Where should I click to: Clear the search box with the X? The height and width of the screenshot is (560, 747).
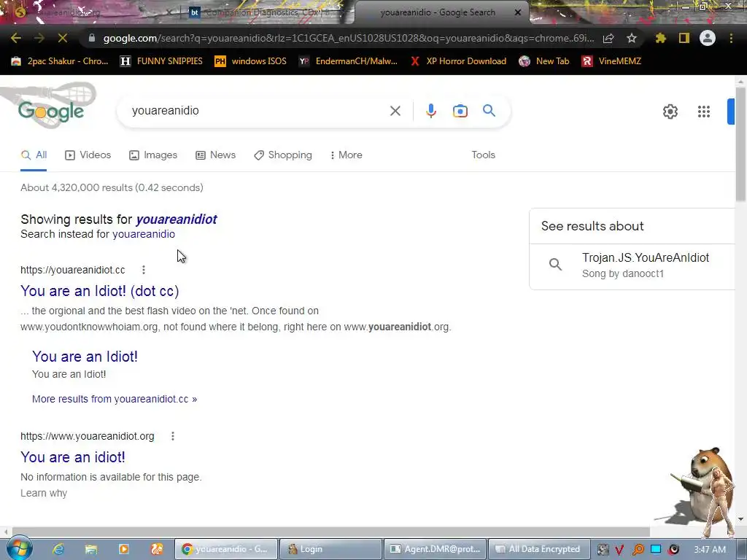tap(395, 111)
